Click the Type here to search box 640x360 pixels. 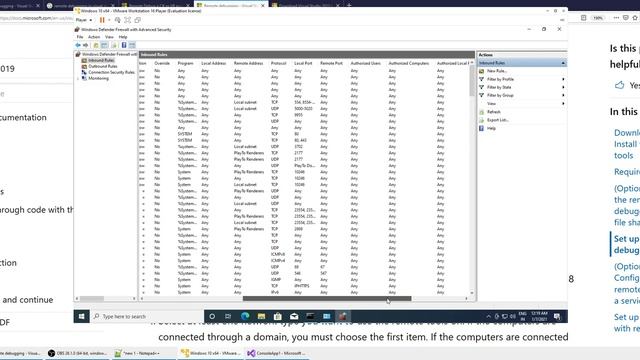(147, 316)
